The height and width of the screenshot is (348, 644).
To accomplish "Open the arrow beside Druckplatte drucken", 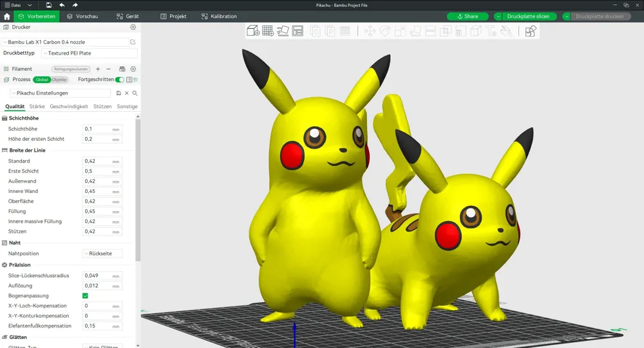I will pos(566,17).
